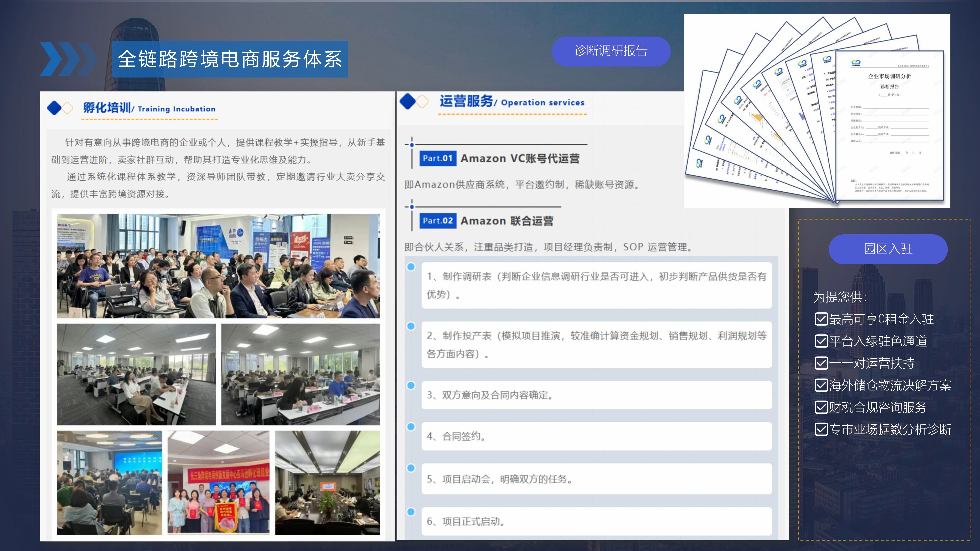Toggle the 最高可享0租金入驻 checkbox

tap(821, 319)
